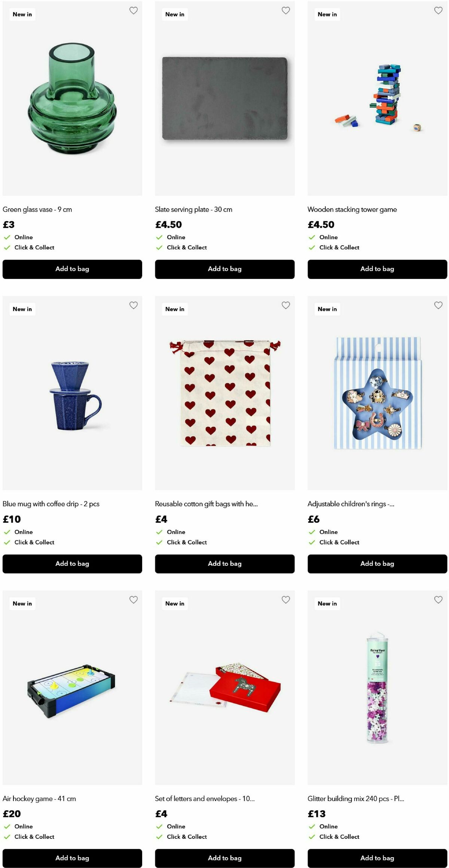The image size is (449, 868).
Task: Add Air hockey game to bag
Action: [x=72, y=858]
